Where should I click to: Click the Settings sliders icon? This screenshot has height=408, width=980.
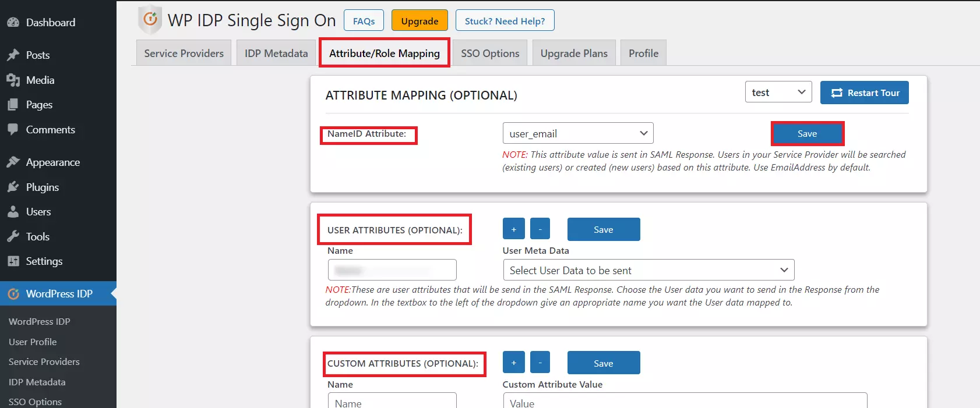13,261
